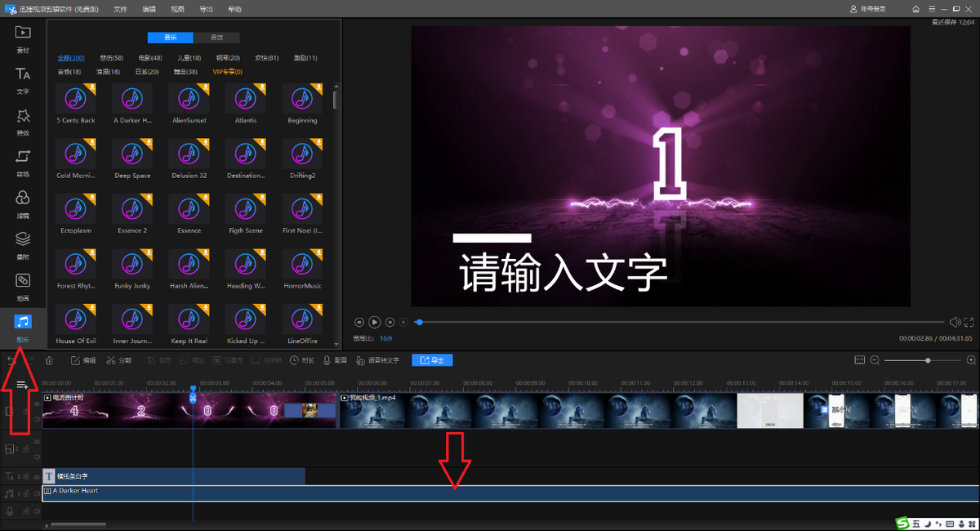Screen dimensions: 980x531
Task: Filter music by 悲伤(58) category
Action: [112, 58]
